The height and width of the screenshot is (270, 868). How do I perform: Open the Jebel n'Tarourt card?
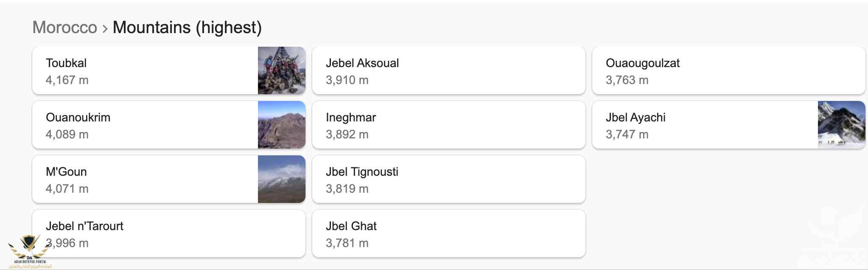coord(169,233)
